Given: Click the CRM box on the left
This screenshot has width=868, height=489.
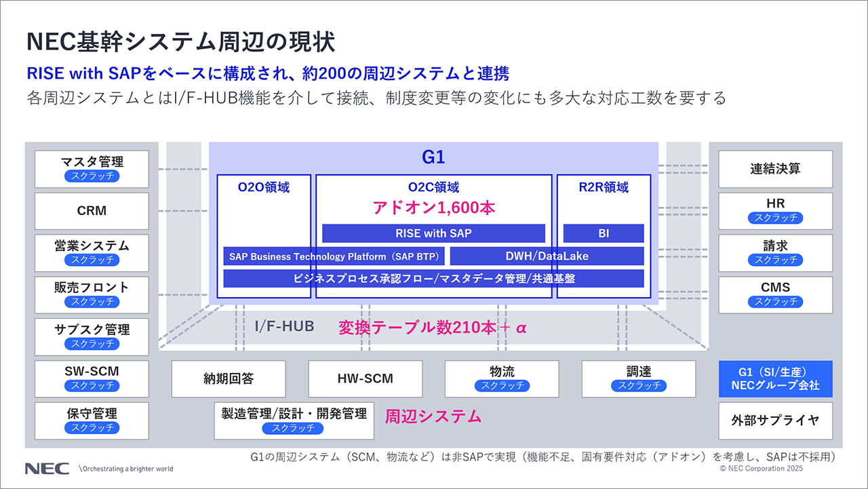Looking at the screenshot, I should coord(92,211).
